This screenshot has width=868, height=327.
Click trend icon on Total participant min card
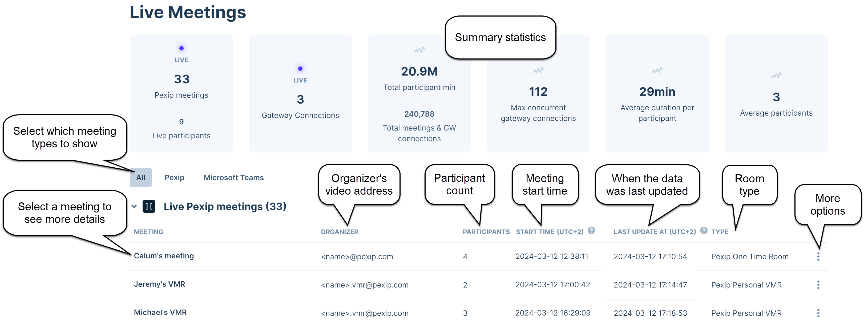tap(419, 50)
